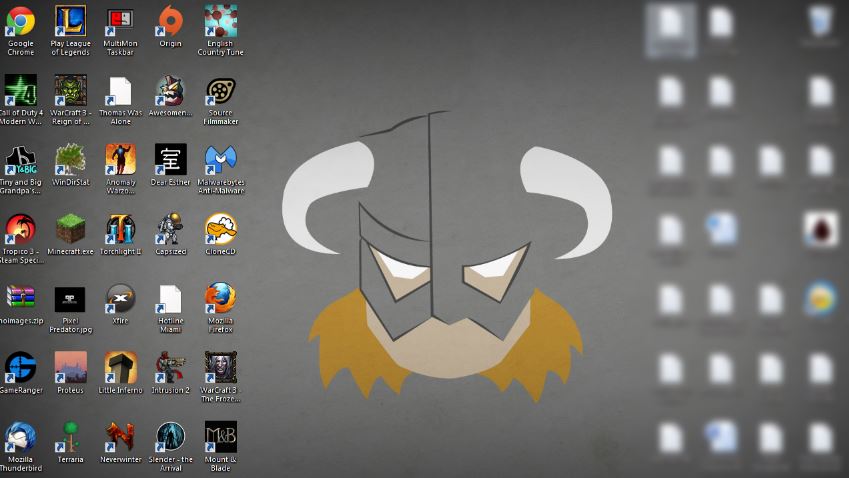Select Thomas Was Alone shortcut
Image resolution: width=849 pixels, height=478 pixels.
pyautogui.click(x=120, y=90)
